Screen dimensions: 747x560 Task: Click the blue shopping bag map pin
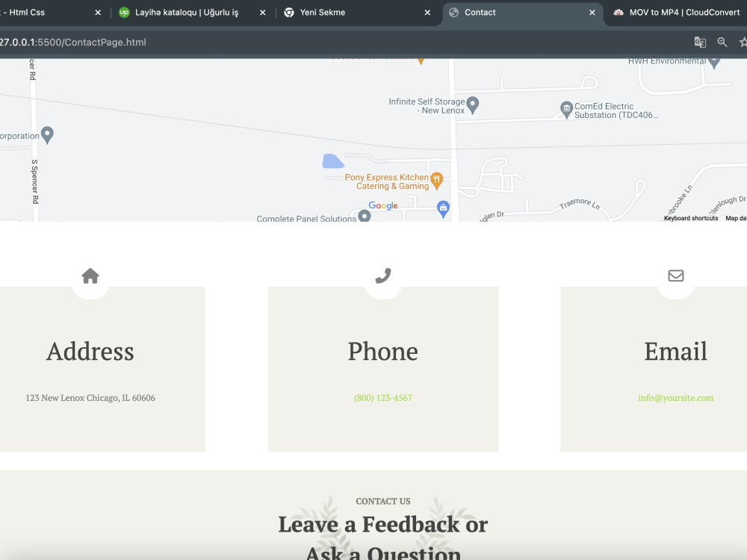tap(443, 209)
